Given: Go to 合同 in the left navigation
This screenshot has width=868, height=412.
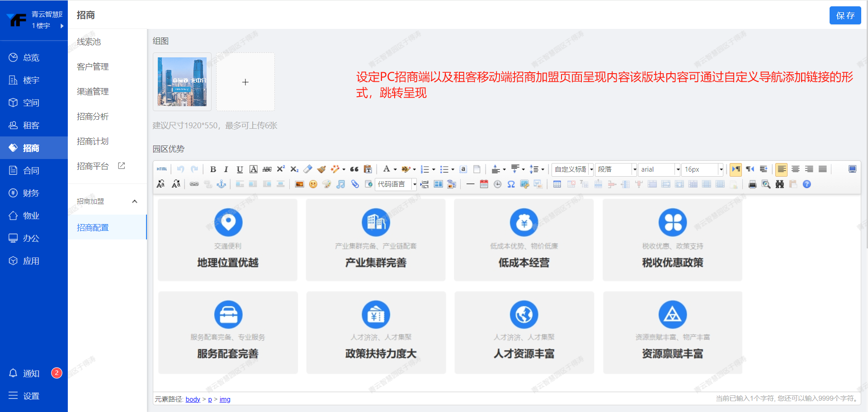Looking at the screenshot, I should click(31, 171).
